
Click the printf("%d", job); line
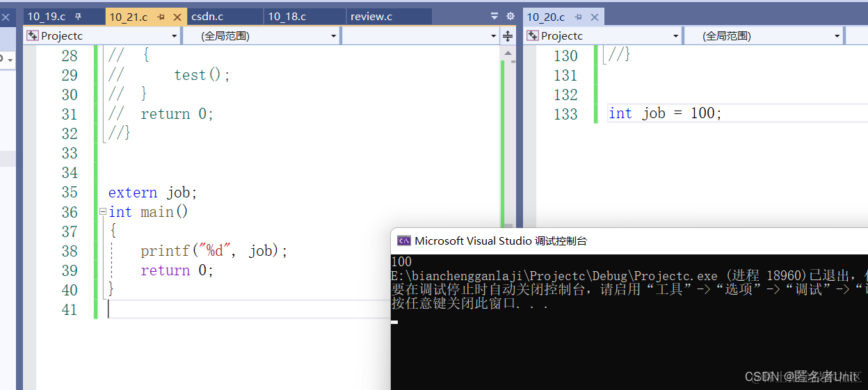(214, 251)
